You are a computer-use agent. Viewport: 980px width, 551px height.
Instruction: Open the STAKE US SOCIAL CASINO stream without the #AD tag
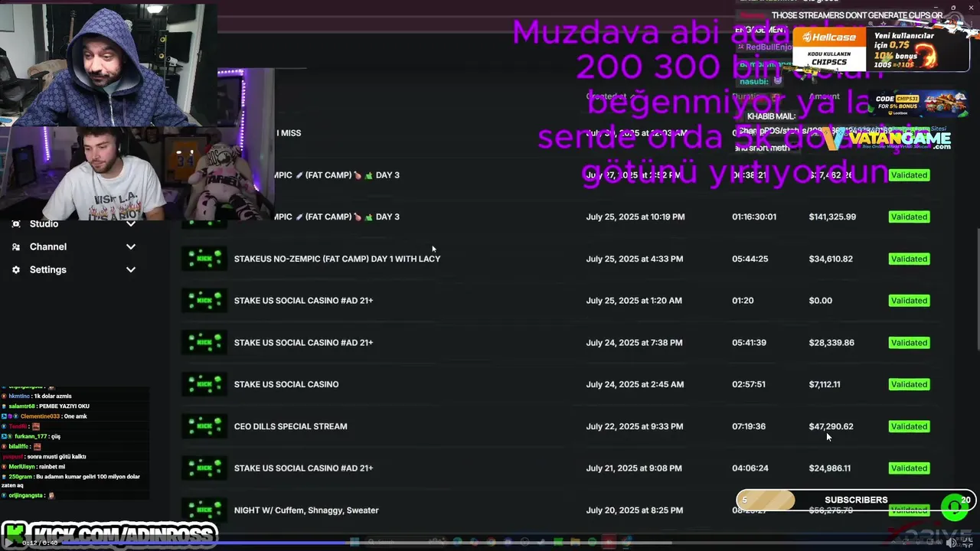click(286, 384)
